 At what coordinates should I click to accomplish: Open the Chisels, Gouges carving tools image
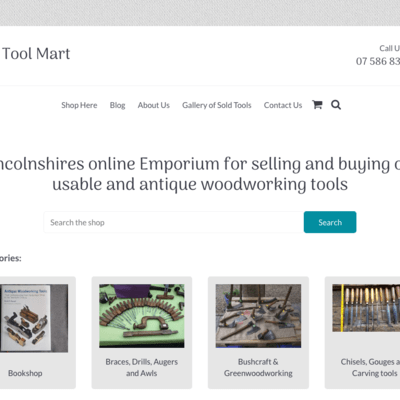coord(366,308)
